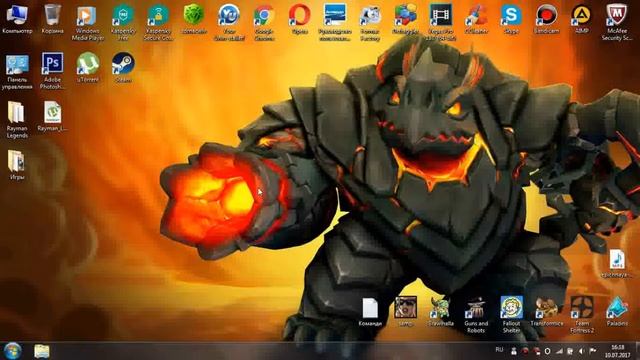Select the Bandicam shortcut

pyautogui.click(x=546, y=19)
